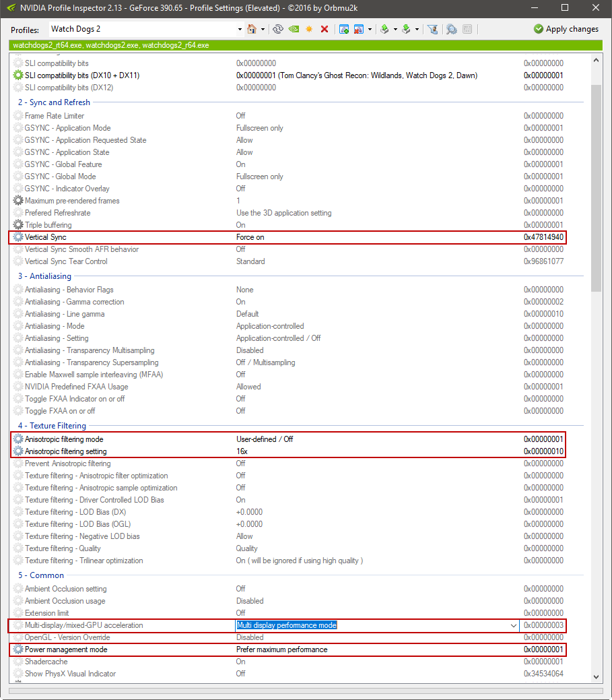Open import profiles dropdown arrow
612x700 pixels.
(417, 30)
